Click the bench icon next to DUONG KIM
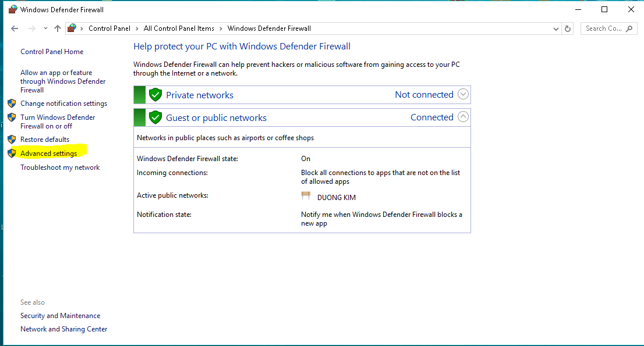 point(306,197)
